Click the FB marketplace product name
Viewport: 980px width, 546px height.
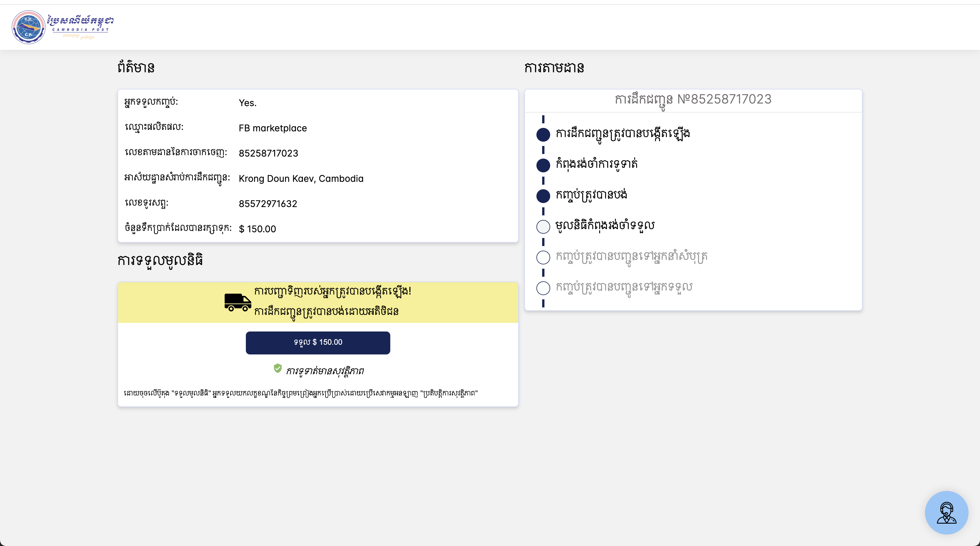click(x=273, y=128)
